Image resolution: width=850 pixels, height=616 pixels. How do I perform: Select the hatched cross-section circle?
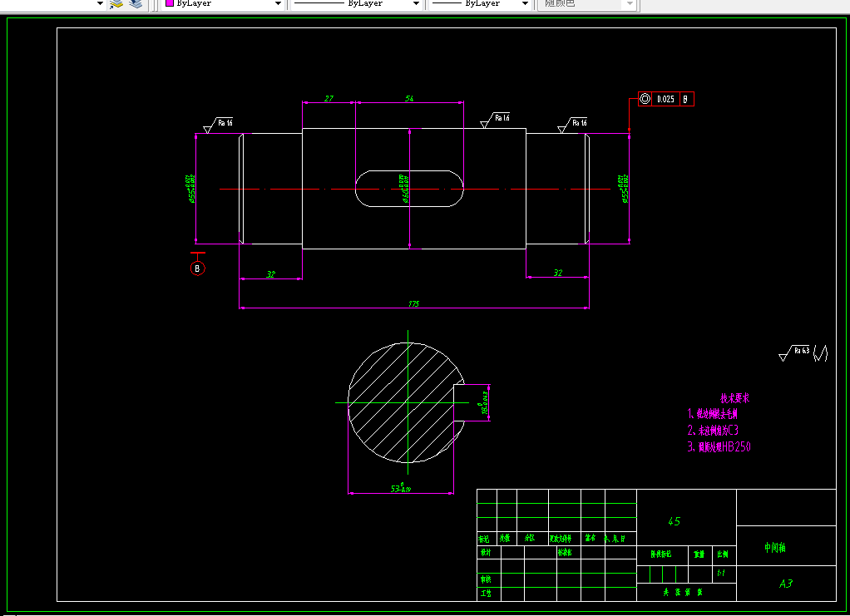coord(406,402)
